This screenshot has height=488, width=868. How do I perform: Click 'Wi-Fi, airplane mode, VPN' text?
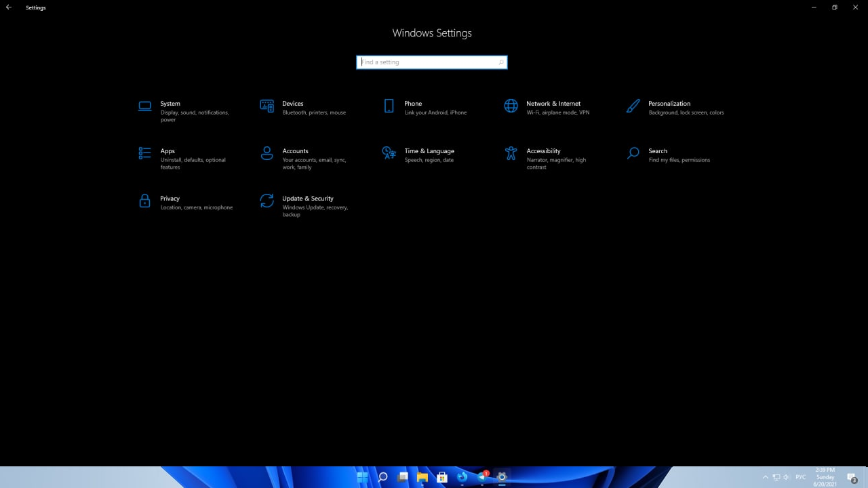[x=558, y=113]
